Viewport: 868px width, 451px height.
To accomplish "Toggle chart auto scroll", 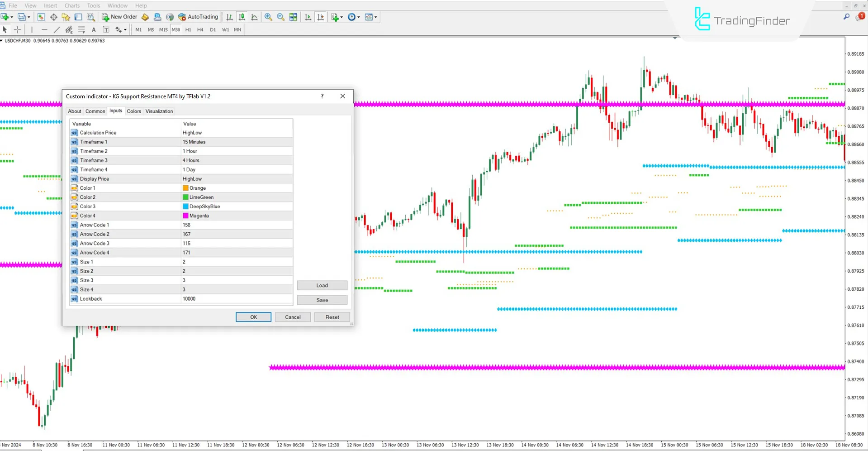I will pyautogui.click(x=308, y=17).
